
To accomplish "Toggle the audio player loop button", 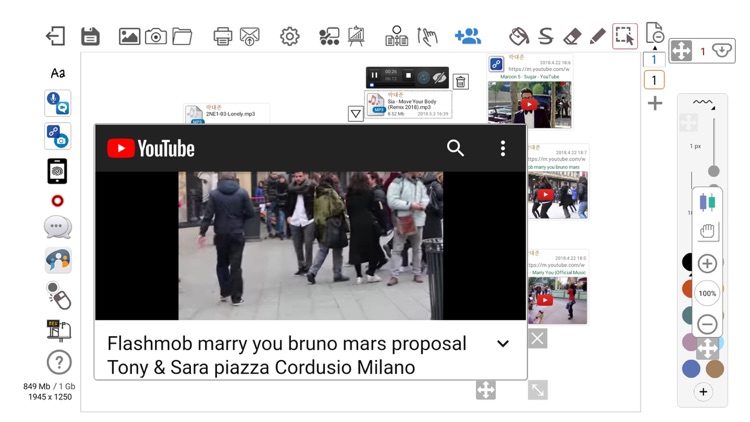I will pyautogui.click(x=423, y=77).
